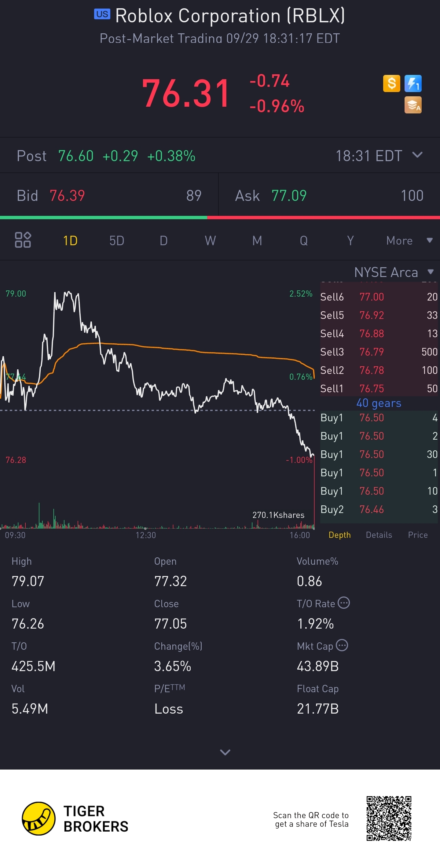This screenshot has width=440, height=868.
Task: Tap the Roblox Corporation (RBLX) title
Action: click(x=230, y=16)
